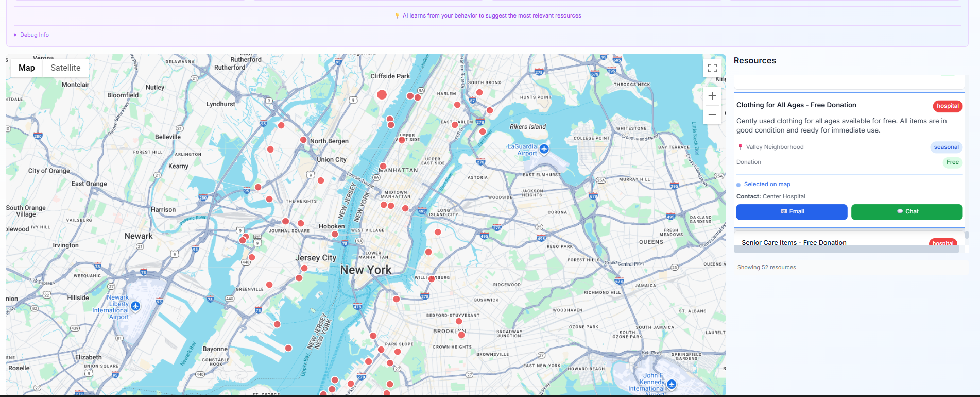Click the Queens label on map

pos(651,242)
